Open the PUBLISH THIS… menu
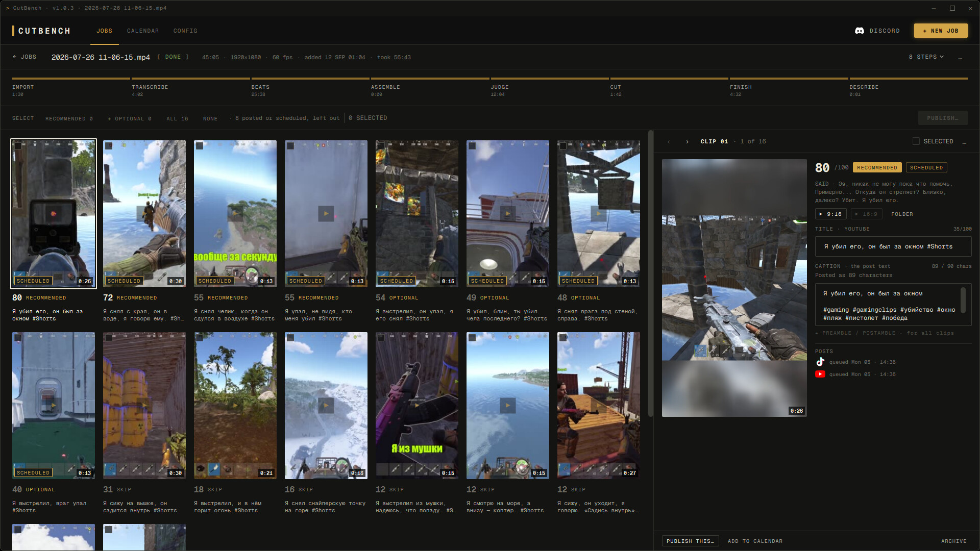The height and width of the screenshot is (551, 980). 690,541
